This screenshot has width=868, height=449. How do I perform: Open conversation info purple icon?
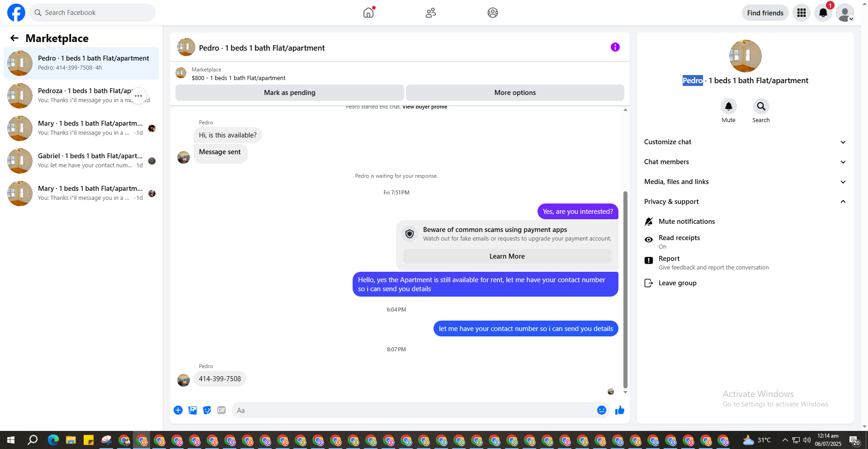615,47
